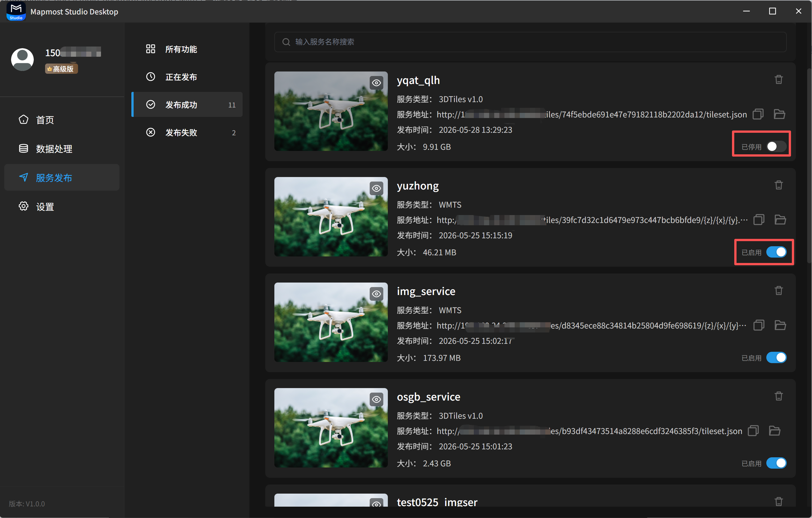Open 设置 in the sidebar
This screenshot has width=812, height=518.
coord(62,207)
